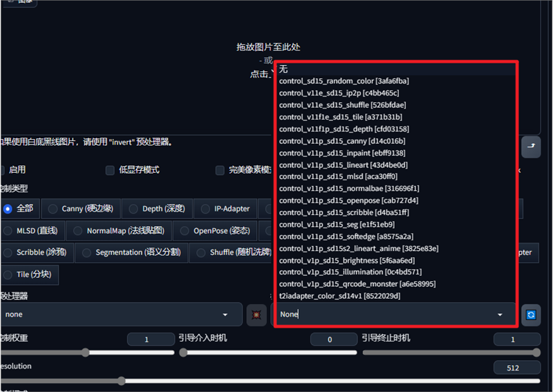
Task: Choose control_v1p_sd15_illumination model
Action: [395, 272]
